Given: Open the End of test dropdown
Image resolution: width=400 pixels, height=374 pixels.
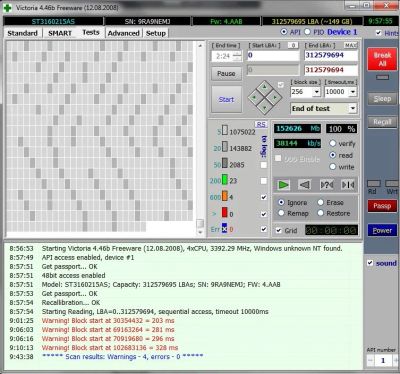Looking at the screenshot, I should pyautogui.click(x=353, y=108).
